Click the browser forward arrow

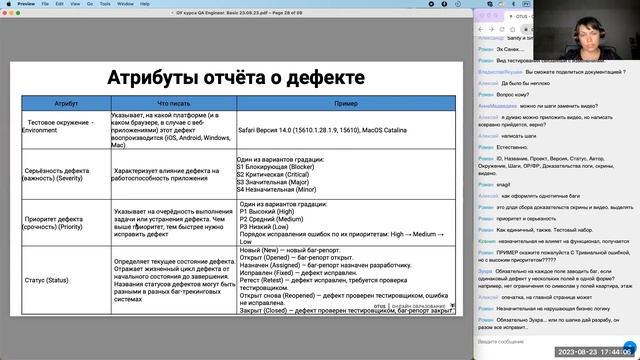pyautogui.click(x=491, y=29)
